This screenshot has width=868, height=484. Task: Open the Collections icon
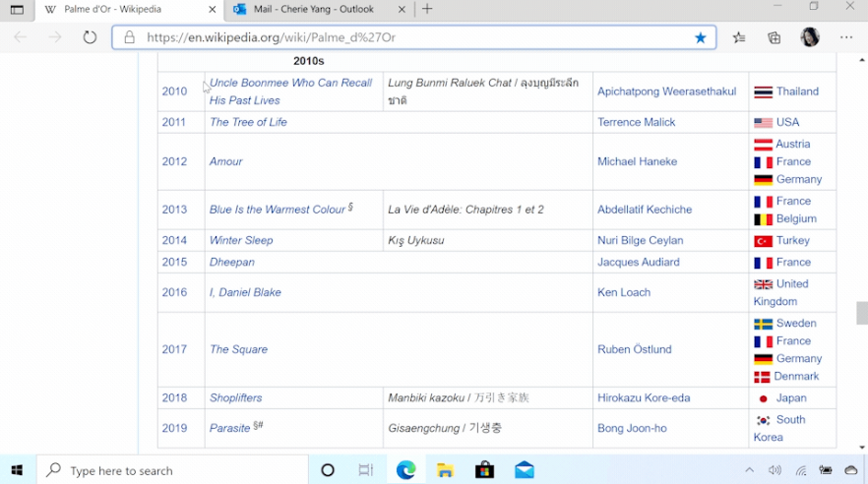coord(775,37)
